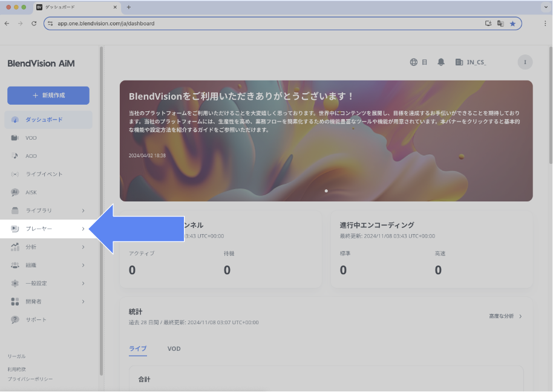The width and height of the screenshot is (553, 392).
Task: Click the AOD music note icon
Action: click(15, 156)
